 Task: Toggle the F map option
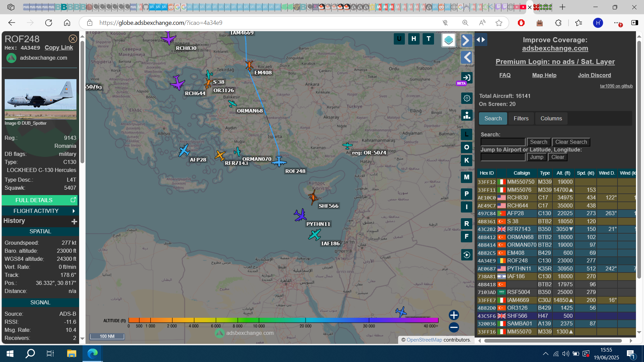(x=467, y=237)
